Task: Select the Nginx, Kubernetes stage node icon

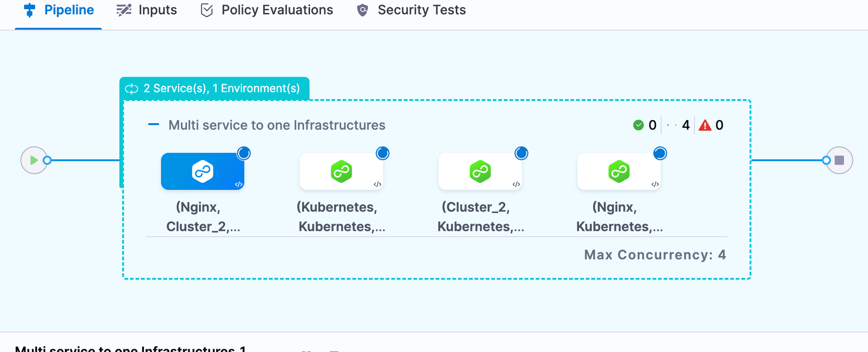Action: [x=619, y=171]
